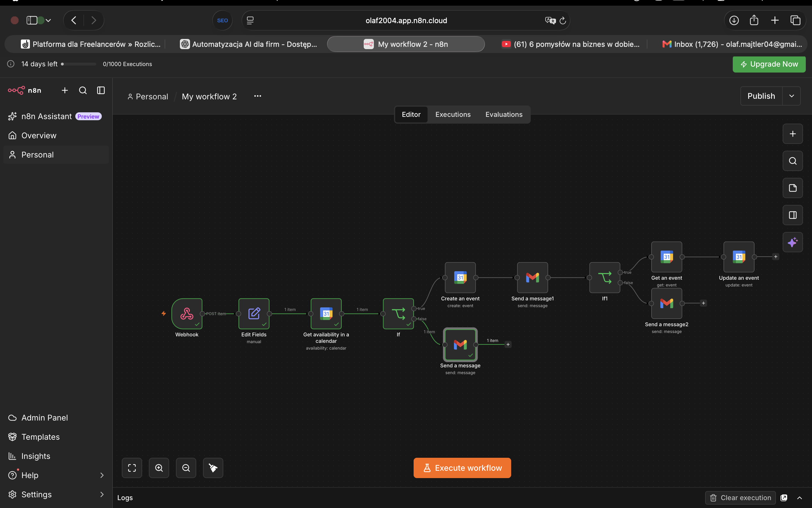Select the Editor tab
This screenshot has height=508, width=812.
coord(411,115)
